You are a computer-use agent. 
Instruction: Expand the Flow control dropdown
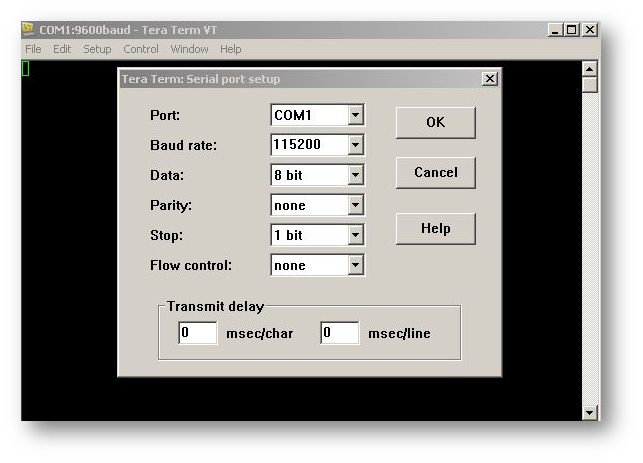[355, 265]
